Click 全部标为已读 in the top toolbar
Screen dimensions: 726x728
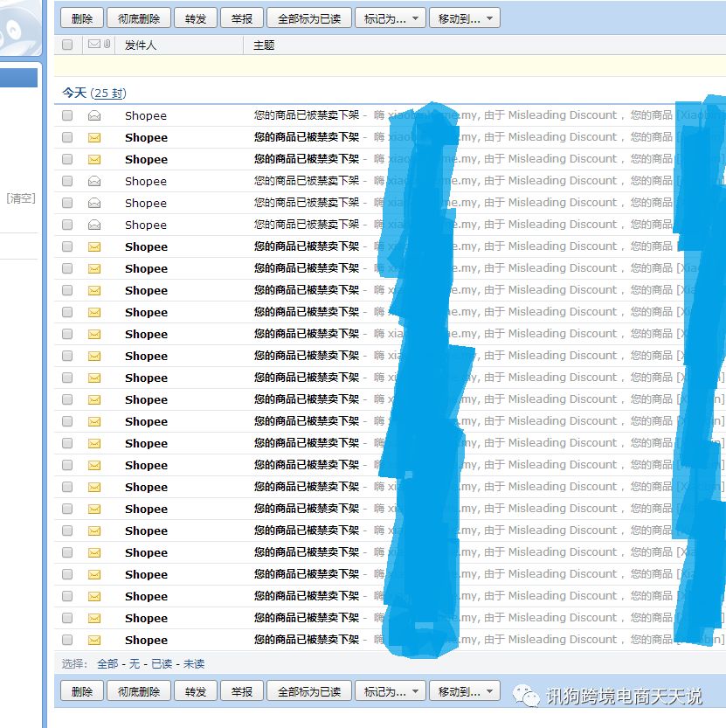(x=309, y=18)
